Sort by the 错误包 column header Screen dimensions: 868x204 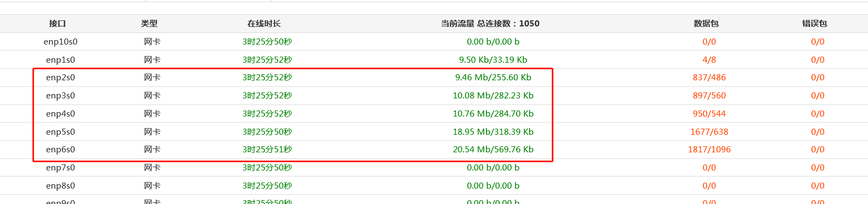click(815, 24)
